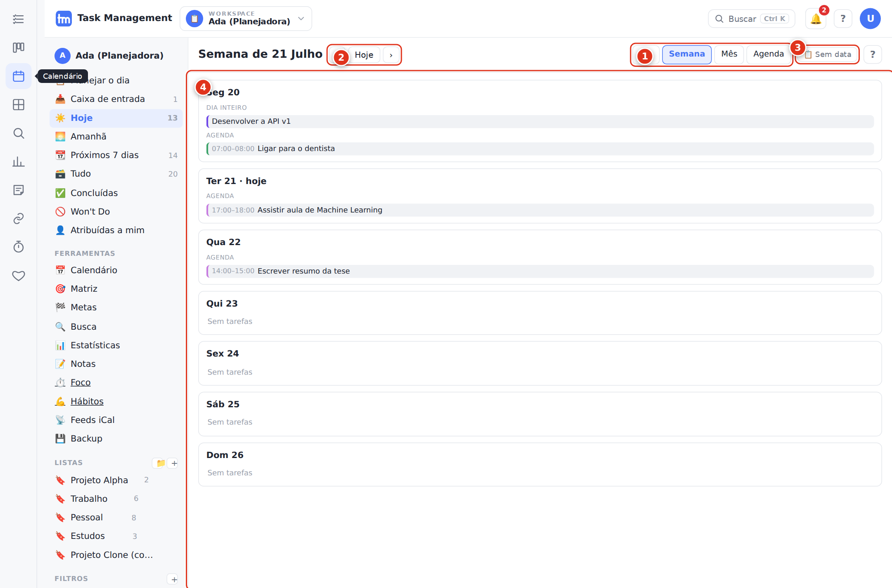
Task: Open the notifications bell
Action: click(x=816, y=19)
